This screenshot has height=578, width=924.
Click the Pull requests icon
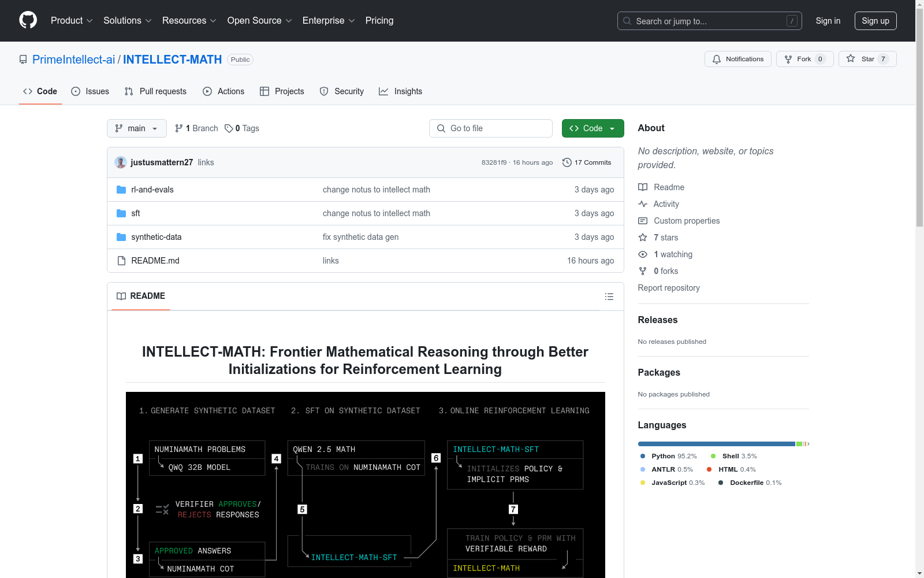tap(129, 91)
